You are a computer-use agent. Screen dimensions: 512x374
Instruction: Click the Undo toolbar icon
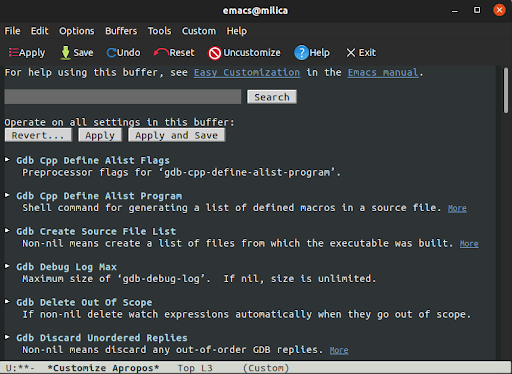point(123,53)
